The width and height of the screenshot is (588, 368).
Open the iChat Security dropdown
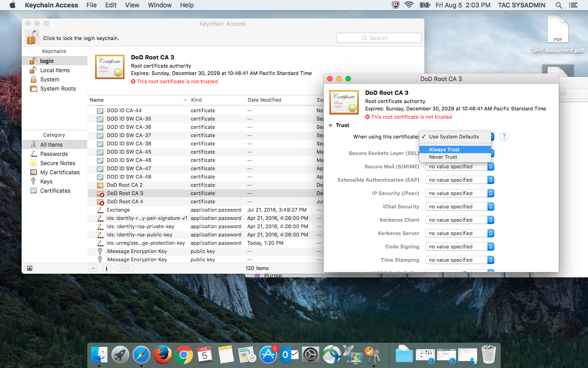tap(460, 207)
